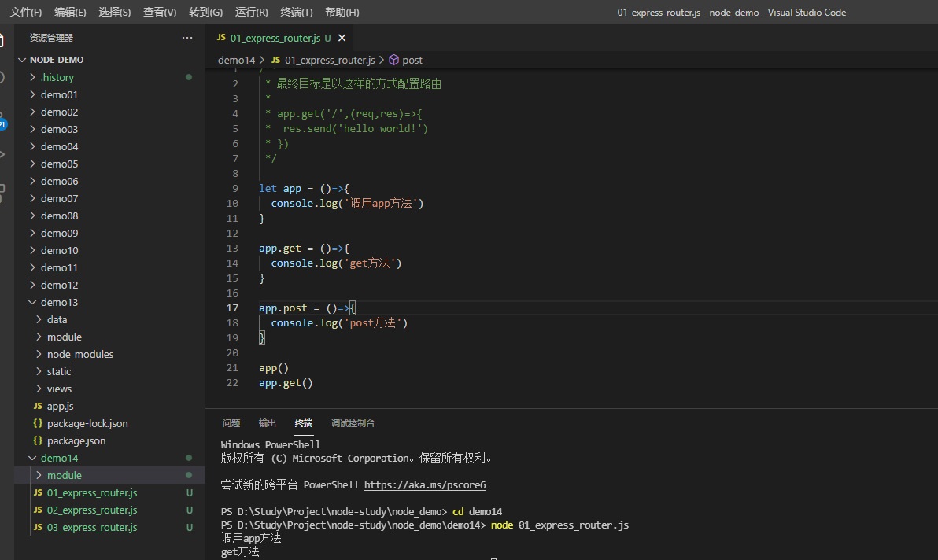Click braces icon of package.json

coord(38,440)
